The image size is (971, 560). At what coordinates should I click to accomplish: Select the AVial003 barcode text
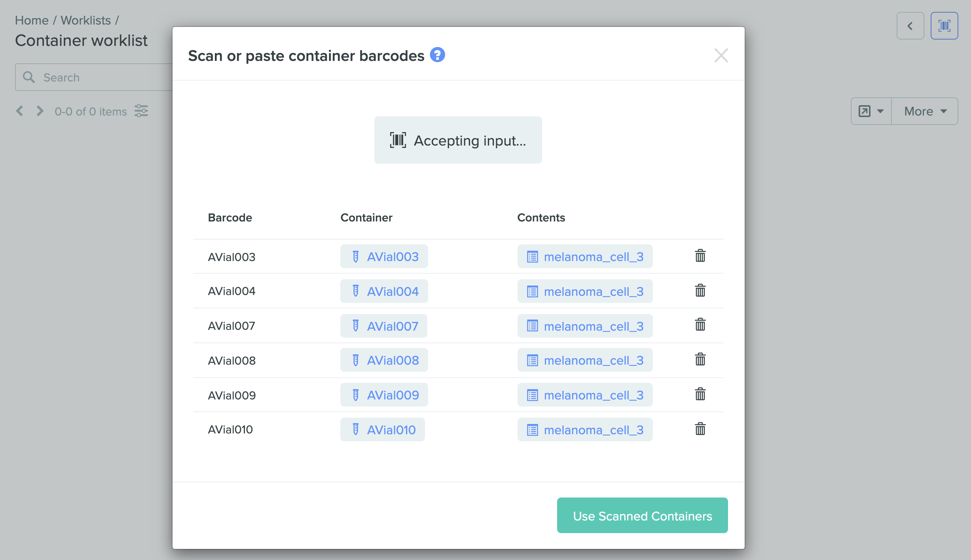click(231, 257)
